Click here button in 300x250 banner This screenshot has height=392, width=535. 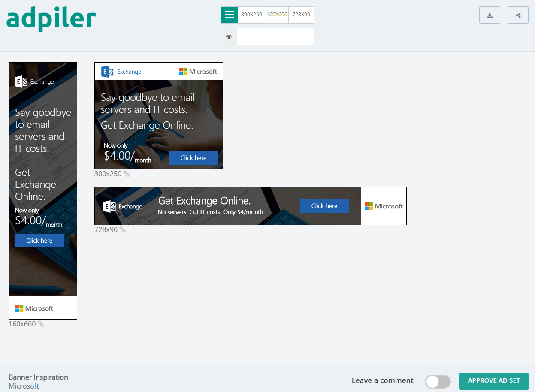tap(193, 158)
